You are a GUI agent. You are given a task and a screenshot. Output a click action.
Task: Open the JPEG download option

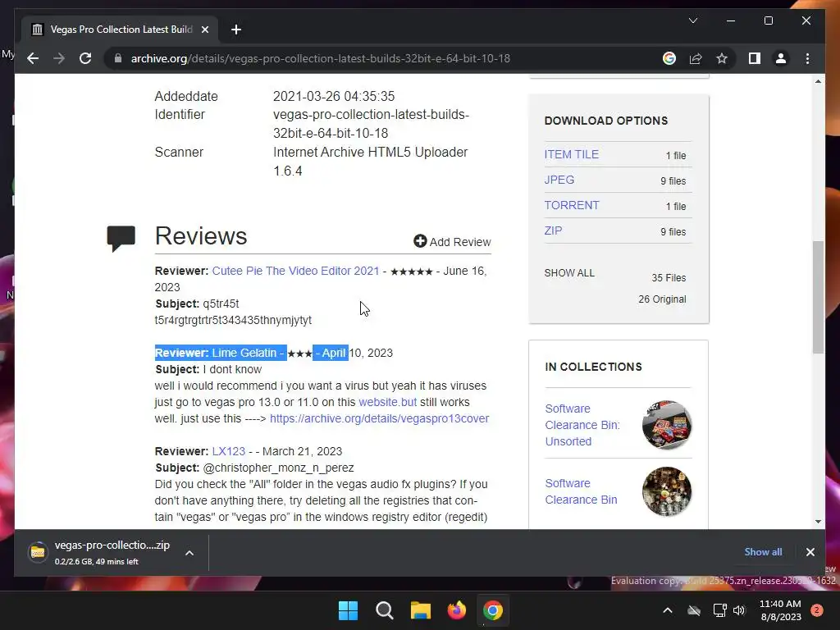tap(559, 180)
